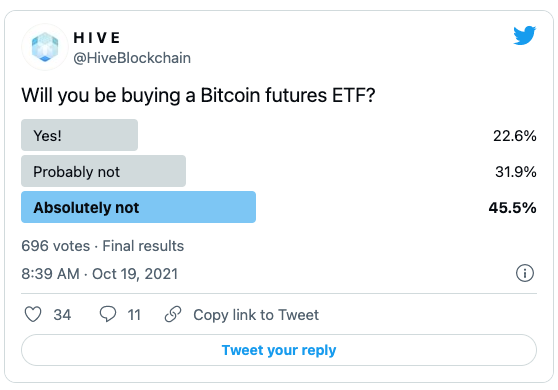Click the 8:39 AM Oct 19 timestamp
Screen dimensions: 558x390
coord(100,274)
